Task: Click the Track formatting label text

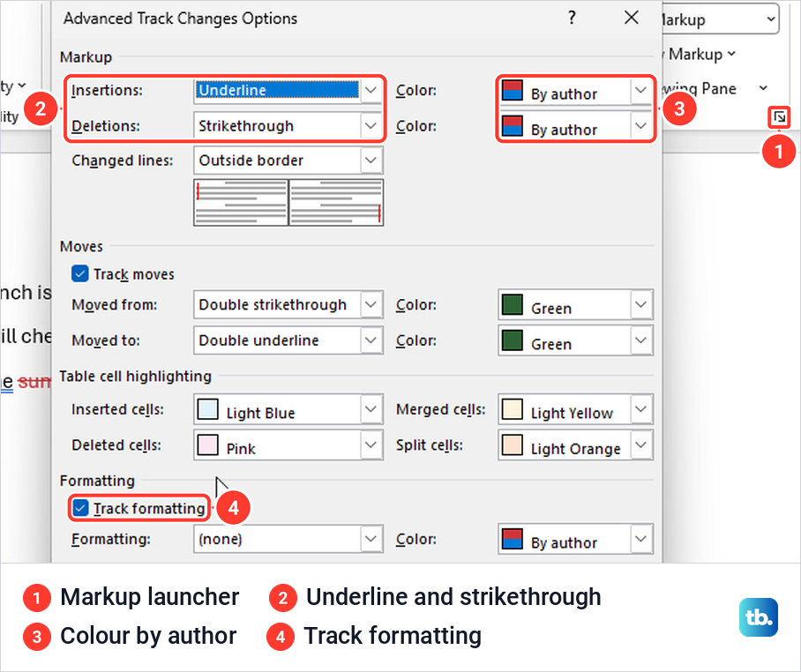Action: (149, 509)
